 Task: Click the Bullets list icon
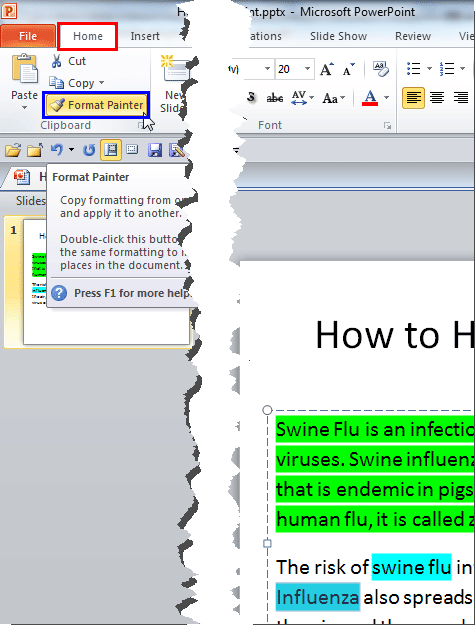[414, 69]
